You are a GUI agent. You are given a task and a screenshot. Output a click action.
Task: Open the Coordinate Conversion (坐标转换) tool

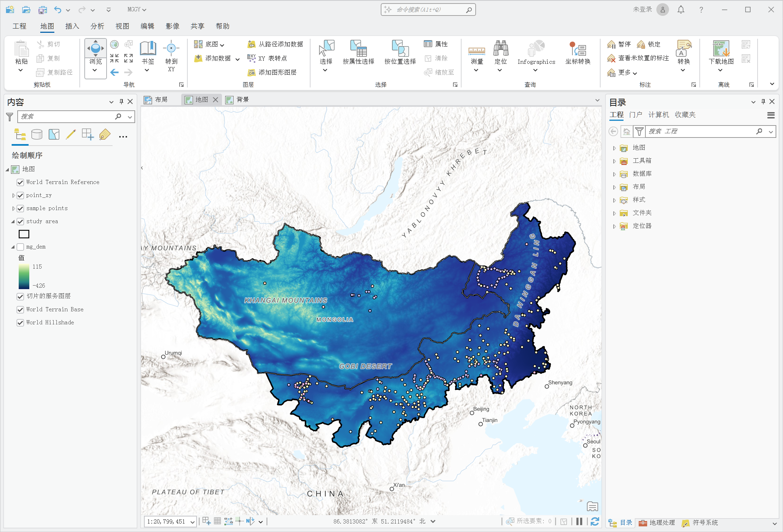pyautogui.click(x=577, y=49)
